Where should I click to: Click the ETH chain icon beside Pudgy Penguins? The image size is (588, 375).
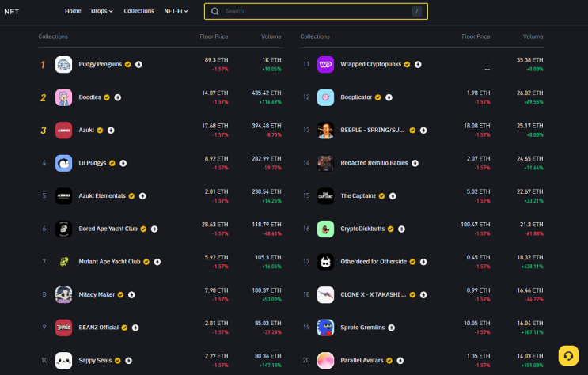[138, 65]
